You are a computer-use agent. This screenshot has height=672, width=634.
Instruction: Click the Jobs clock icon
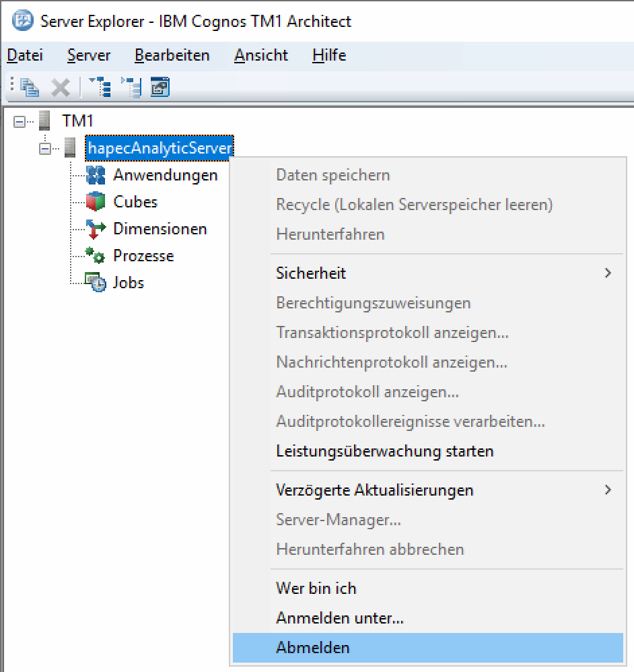(96, 283)
